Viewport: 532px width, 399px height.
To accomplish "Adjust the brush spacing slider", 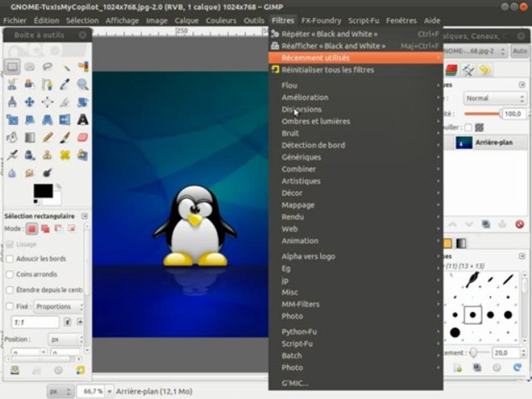I will coord(478,353).
